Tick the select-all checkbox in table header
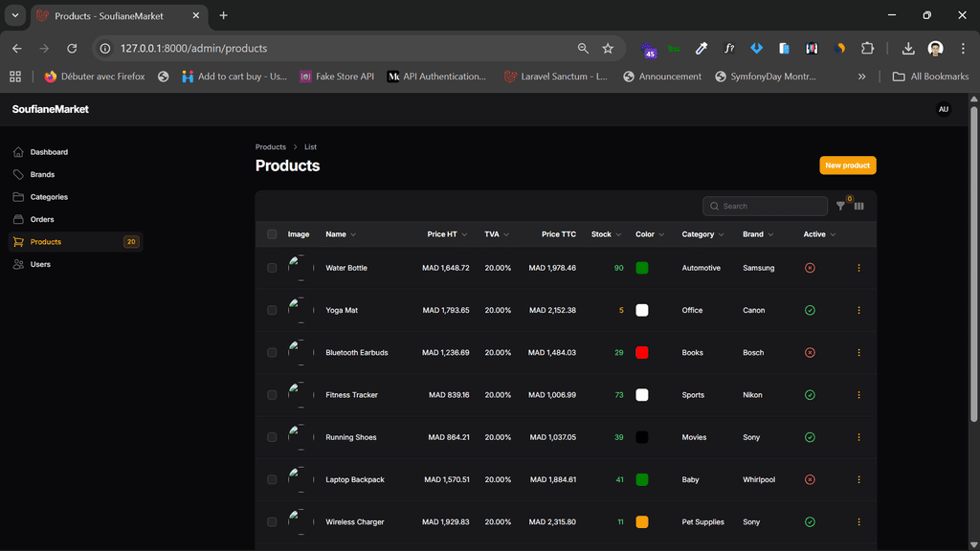This screenshot has height=551, width=980. (272, 234)
